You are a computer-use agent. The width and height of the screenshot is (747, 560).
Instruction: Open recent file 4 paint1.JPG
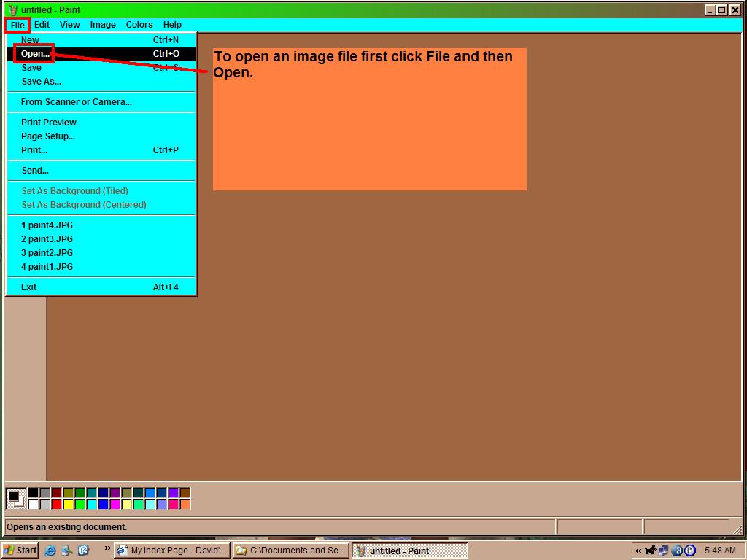[x=101, y=267]
